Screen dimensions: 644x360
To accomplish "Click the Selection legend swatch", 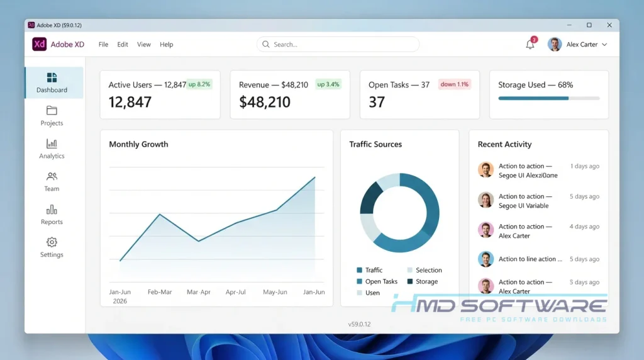I will (410, 270).
